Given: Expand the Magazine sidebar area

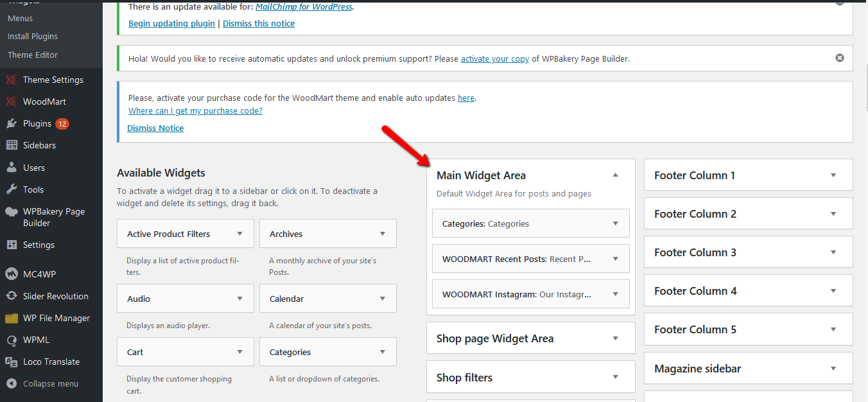Looking at the screenshot, I should click(x=833, y=369).
